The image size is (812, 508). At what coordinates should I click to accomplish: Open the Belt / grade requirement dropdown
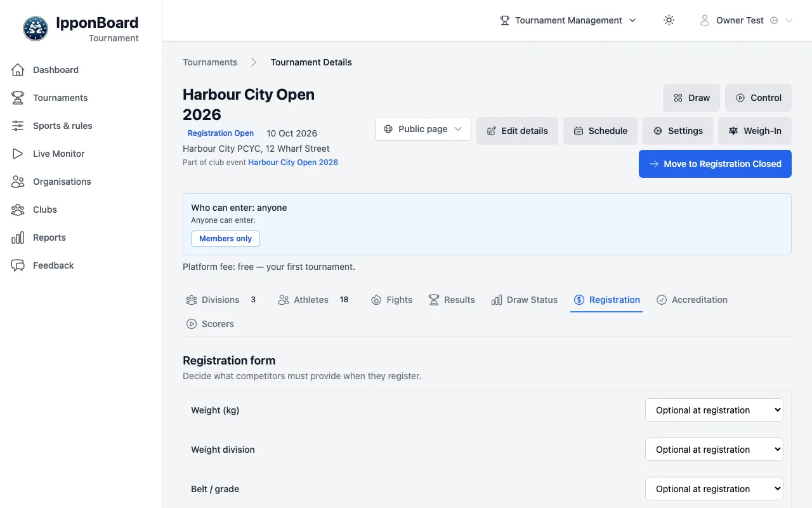(714, 489)
